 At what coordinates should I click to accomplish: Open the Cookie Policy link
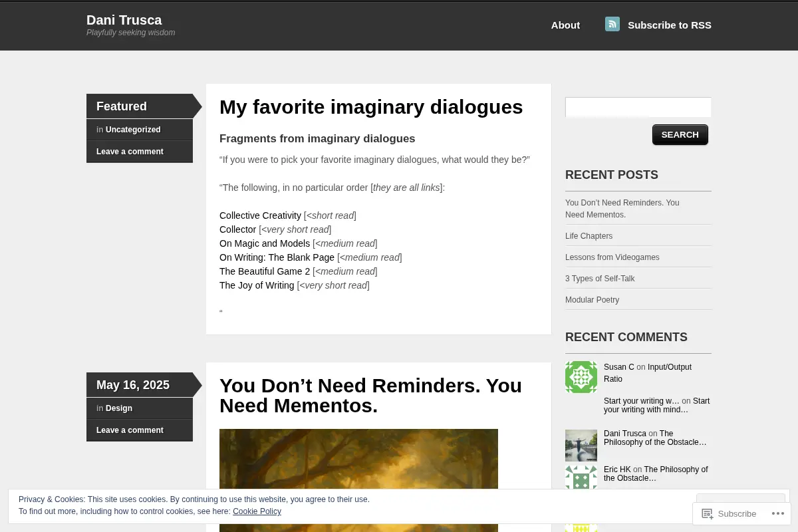tap(257, 511)
